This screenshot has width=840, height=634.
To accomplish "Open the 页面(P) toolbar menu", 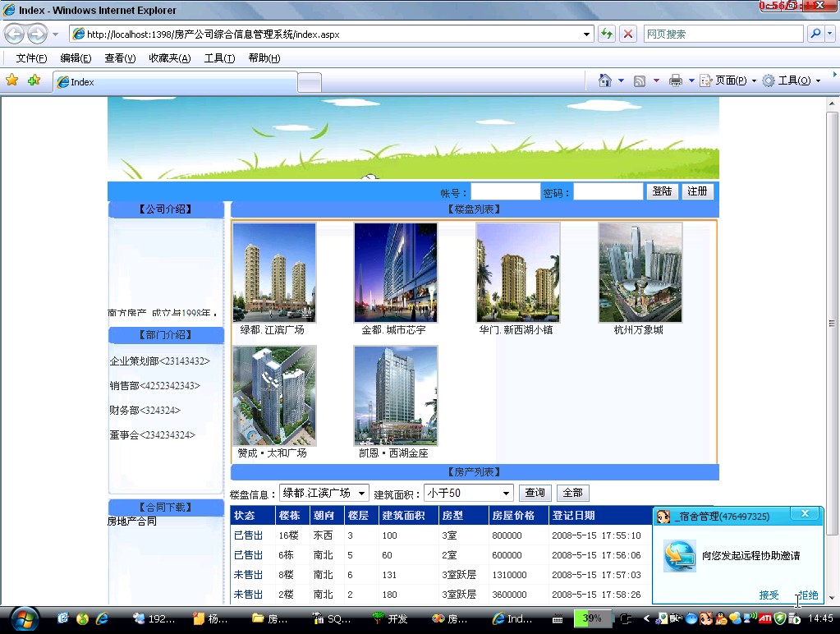I will (728, 81).
